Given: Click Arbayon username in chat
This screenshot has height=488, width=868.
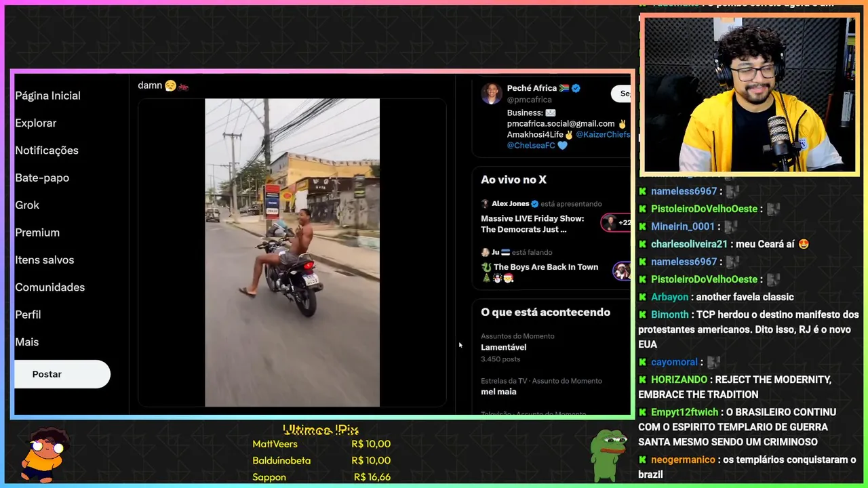Looking at the screenshot, I should pyautogui.click(x=669, y=297).
